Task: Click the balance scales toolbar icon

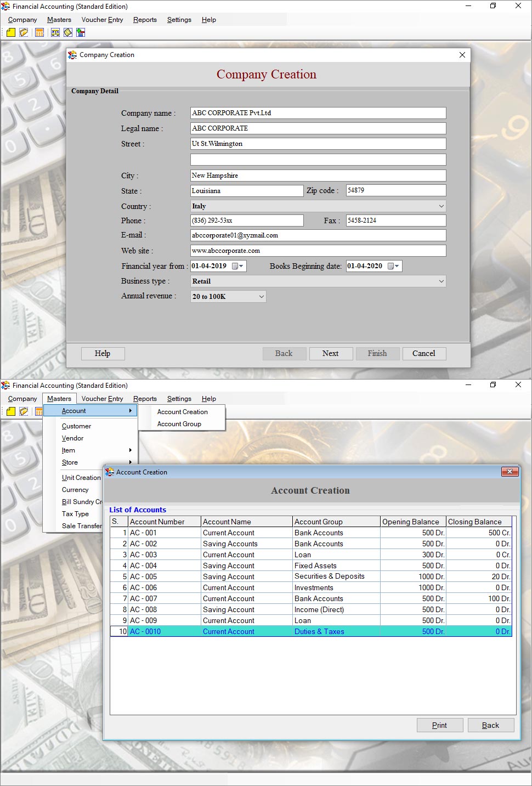Action: 55,32
